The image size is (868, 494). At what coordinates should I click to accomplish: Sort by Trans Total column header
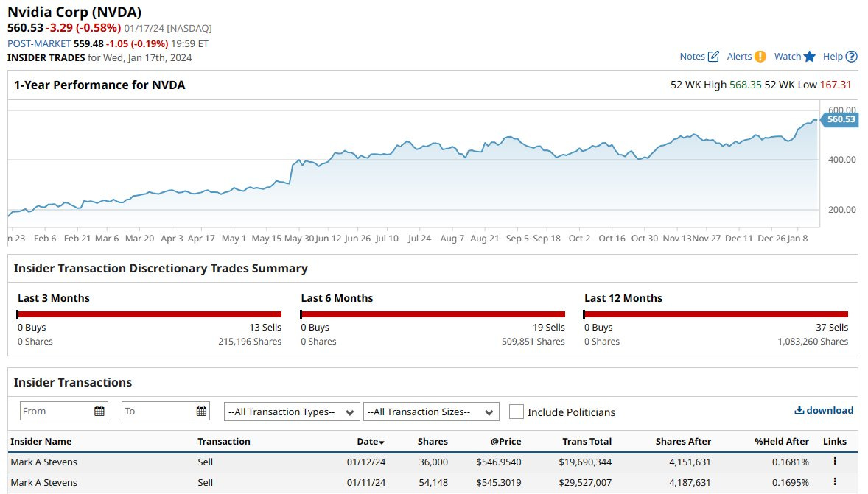[587, 442]
